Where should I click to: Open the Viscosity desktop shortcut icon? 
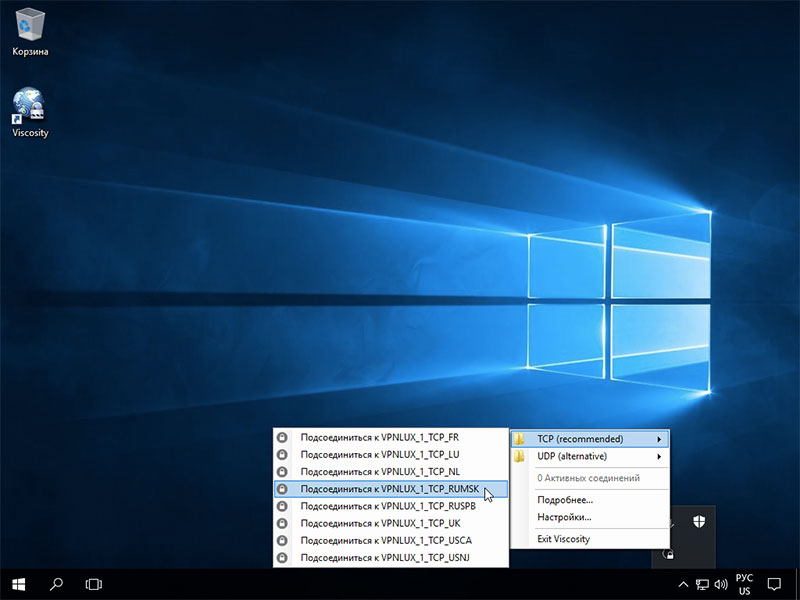pos(29,106)
